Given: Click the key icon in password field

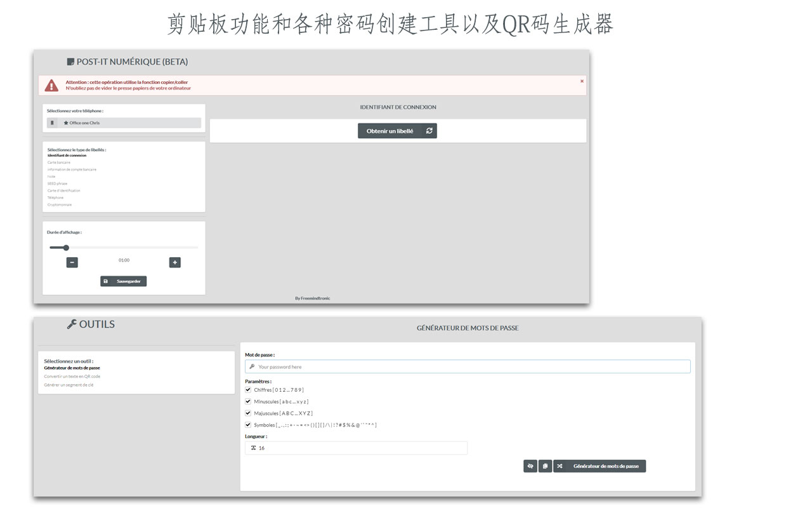Looking at the screenshot, I should [x=253, y=366].
